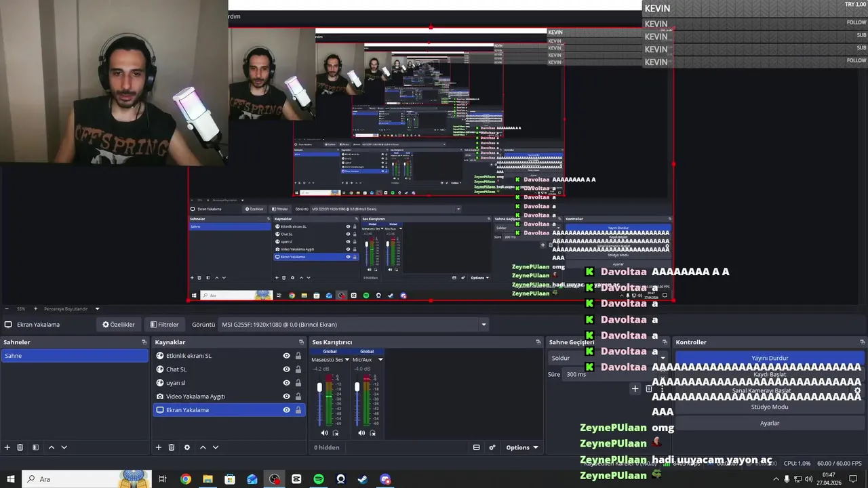Hide the Chat SL source
This screenshot has height=488, width=868.
click(x=286, y=369)
